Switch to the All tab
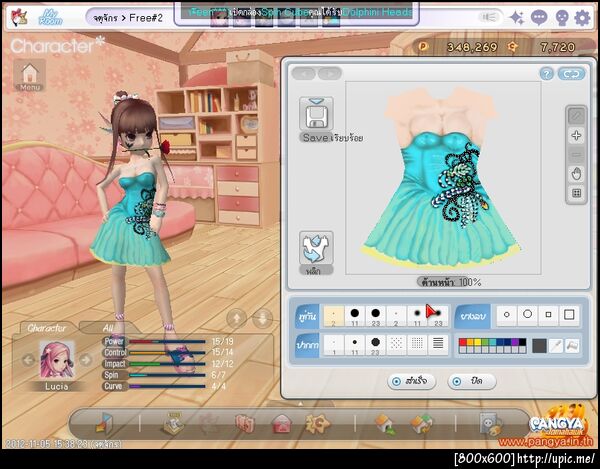The height and width of the screenshot is (469, 600). click(x=108, y=328)
